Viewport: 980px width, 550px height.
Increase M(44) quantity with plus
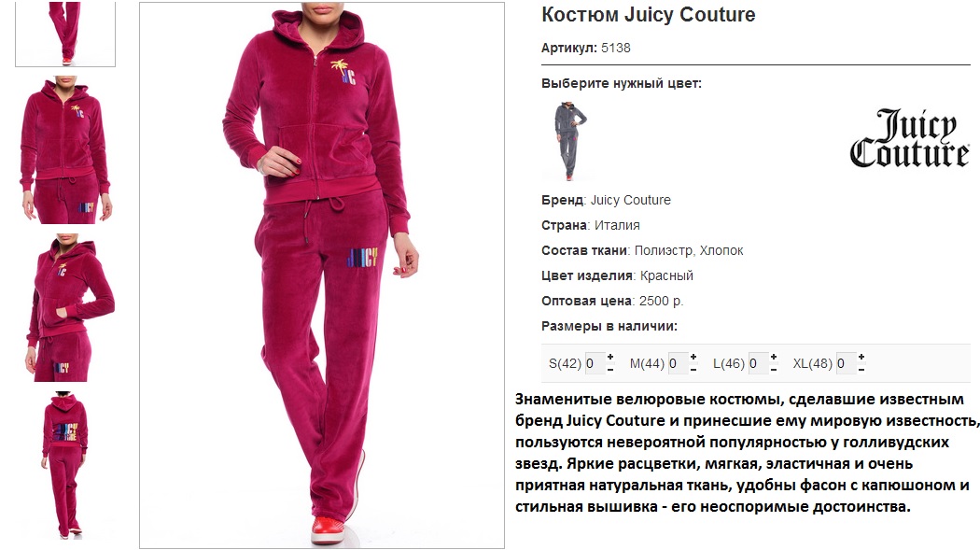pos(693,357)
